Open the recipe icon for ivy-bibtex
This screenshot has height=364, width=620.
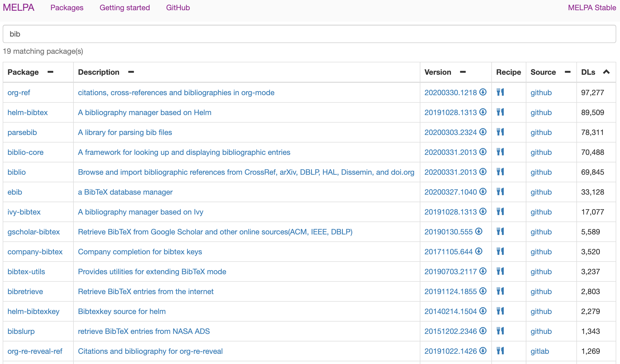(500, 212)
